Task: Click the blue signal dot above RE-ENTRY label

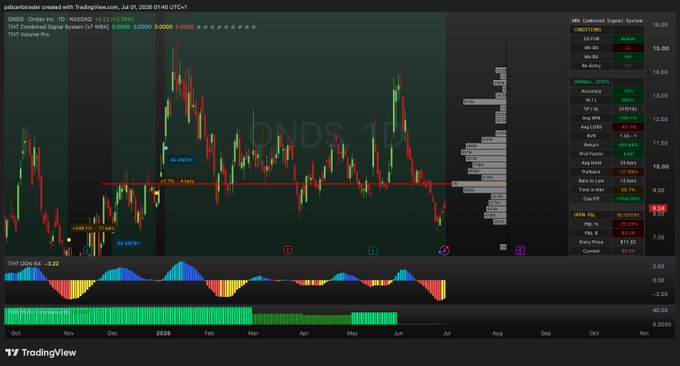Action: [166, 148]
